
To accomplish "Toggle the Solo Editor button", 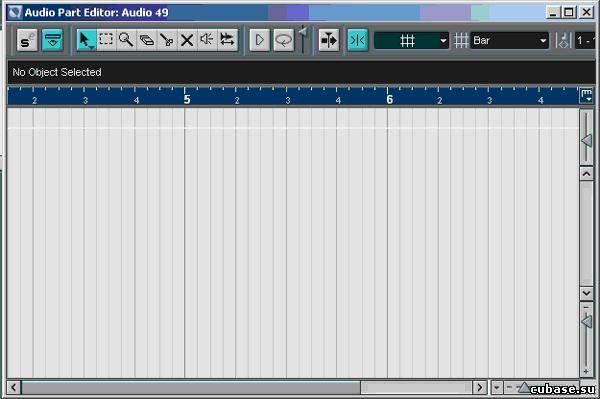I will point(27,40).
